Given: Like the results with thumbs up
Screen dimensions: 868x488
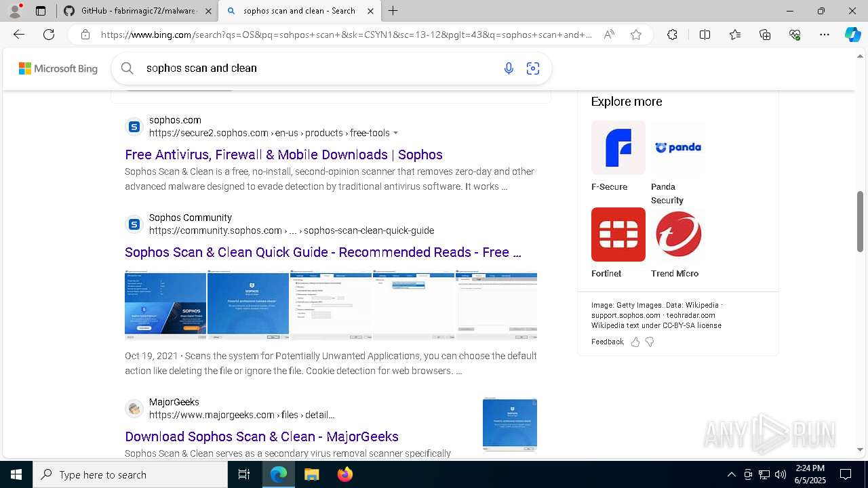Looking at the screenshot, I should pyautogui.click(x=635, y=342).
